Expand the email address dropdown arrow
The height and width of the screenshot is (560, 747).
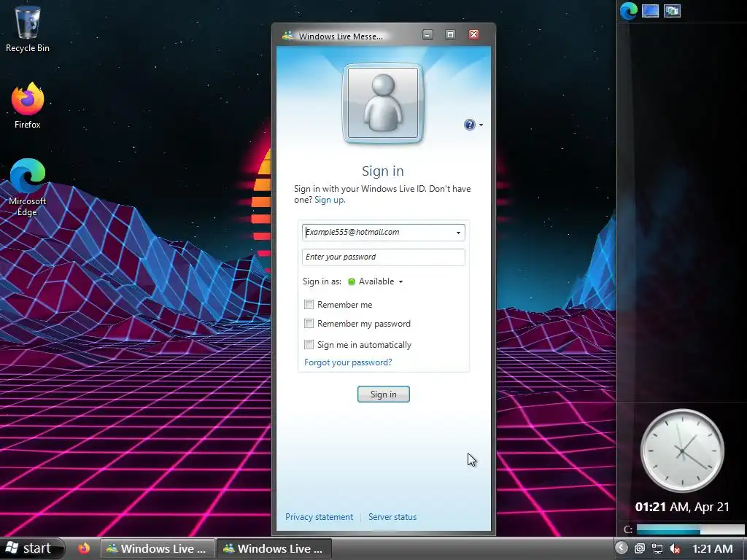[458, 233]
